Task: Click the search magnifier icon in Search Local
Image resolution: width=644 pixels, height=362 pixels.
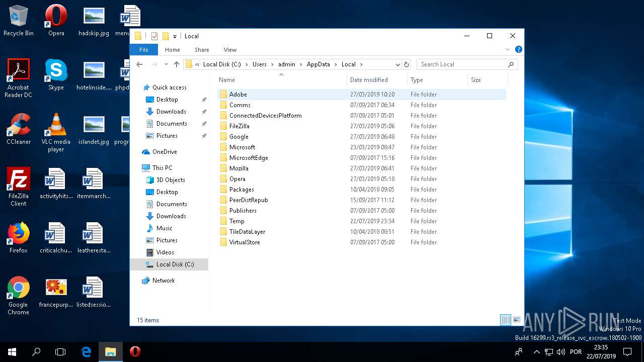Action: point(511,64)
